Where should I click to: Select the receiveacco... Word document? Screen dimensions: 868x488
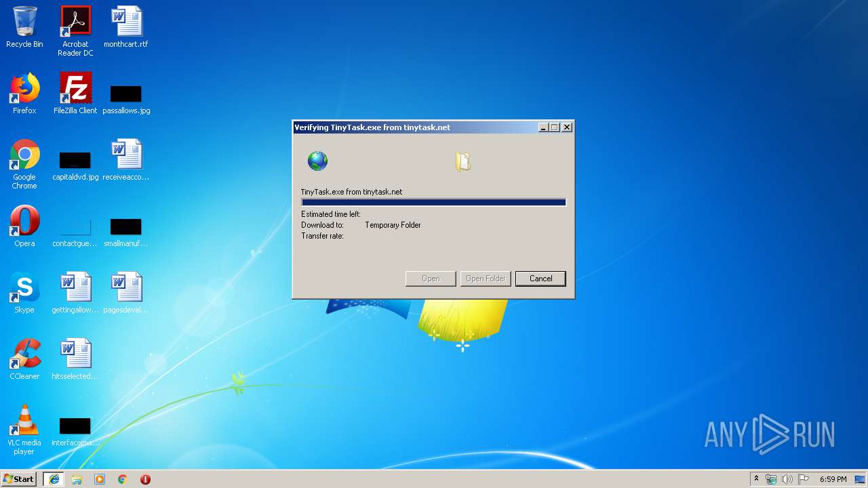coord(126,160)
